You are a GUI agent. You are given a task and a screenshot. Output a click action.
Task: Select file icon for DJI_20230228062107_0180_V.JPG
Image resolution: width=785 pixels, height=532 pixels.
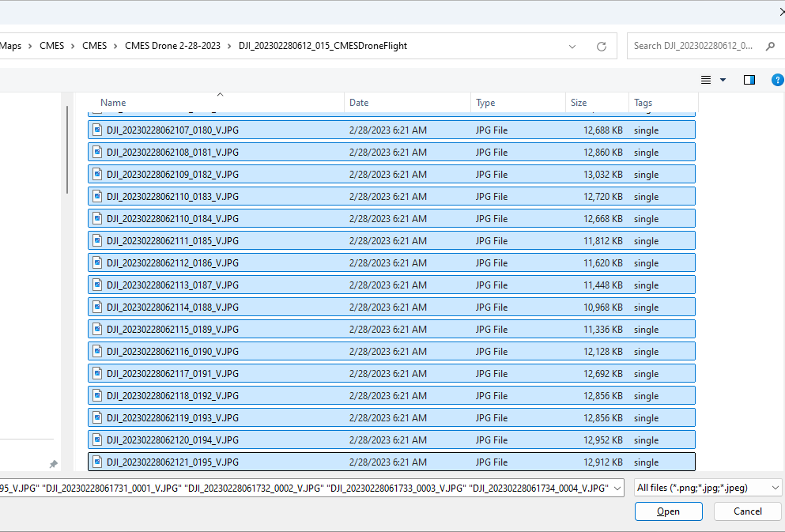click(97, 130)
